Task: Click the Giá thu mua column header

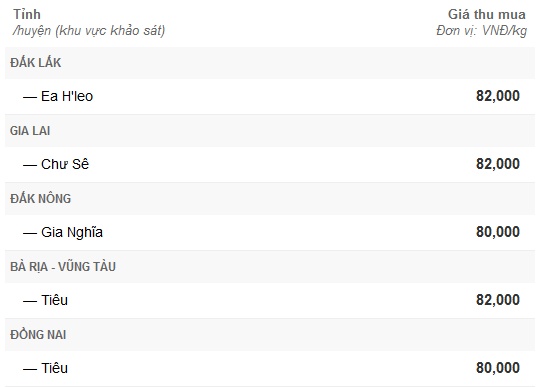Action: (x=487, y=15)
